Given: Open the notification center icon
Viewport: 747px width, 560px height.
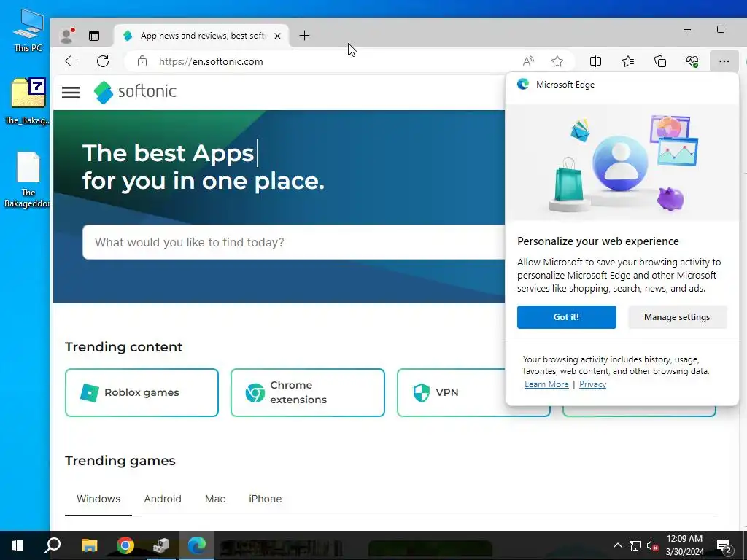Looking at the screenshot, I should [724, 546].
